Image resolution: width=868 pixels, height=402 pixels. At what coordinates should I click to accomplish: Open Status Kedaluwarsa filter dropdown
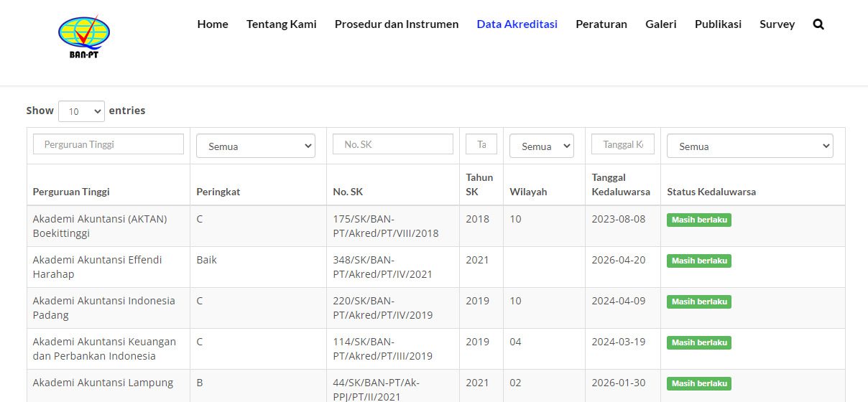749,146
